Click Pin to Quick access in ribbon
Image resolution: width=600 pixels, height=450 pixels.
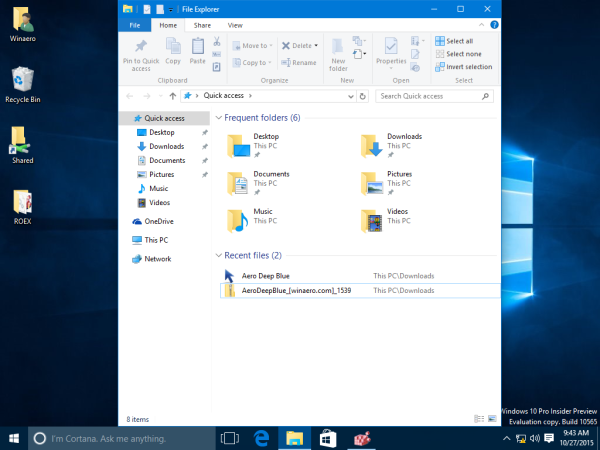[x=141, y=55]
